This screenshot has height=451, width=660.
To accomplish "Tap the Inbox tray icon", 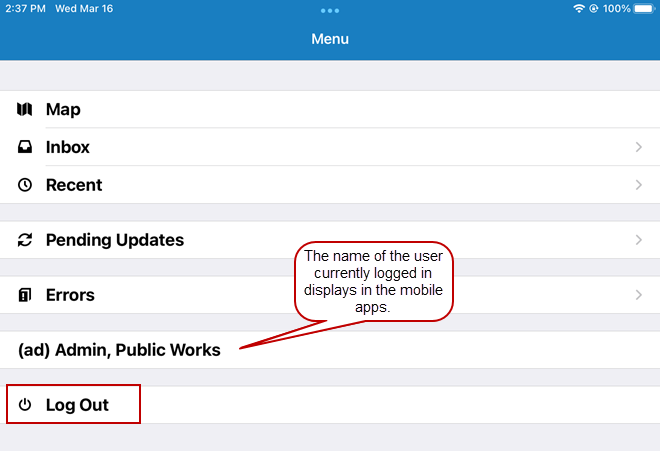I will pyautogui.click(x=25, y=147).
